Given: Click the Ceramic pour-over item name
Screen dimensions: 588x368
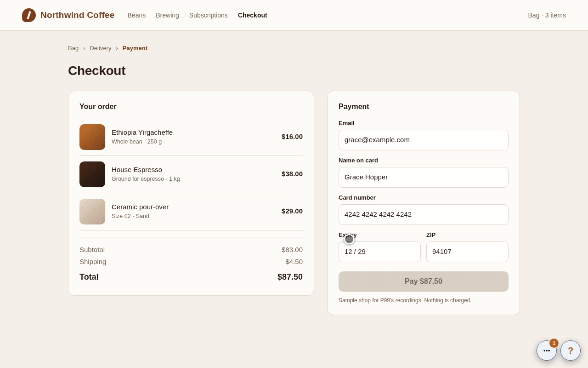Looking at the screenshot, I should point(140,207).
